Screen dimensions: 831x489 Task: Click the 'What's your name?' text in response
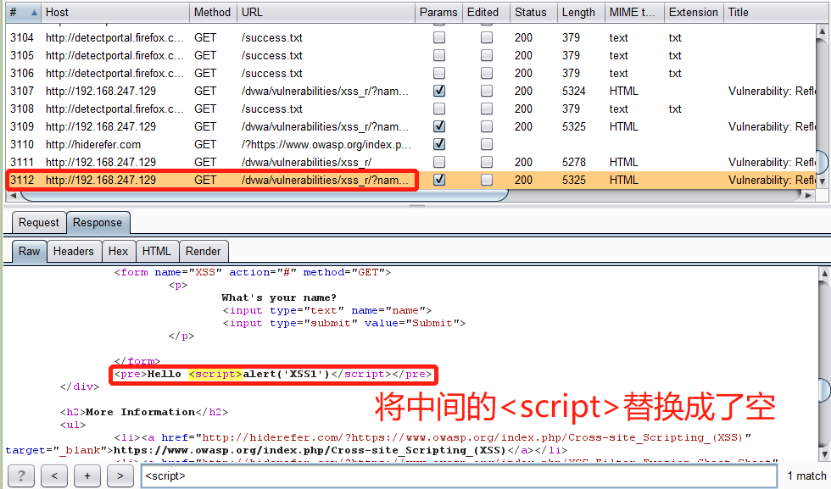279,298
